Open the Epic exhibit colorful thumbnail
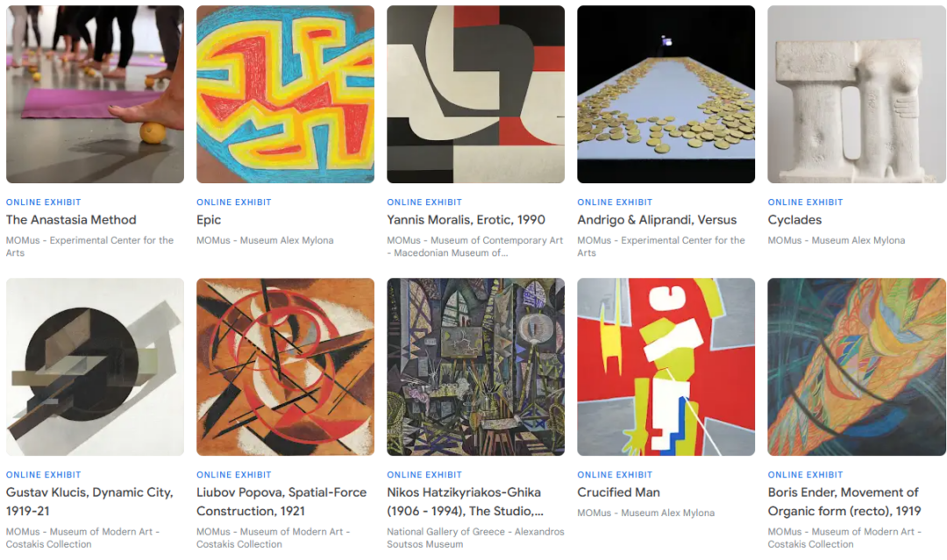Viewport: 947px width, 560px height. [x=285, y=94]
